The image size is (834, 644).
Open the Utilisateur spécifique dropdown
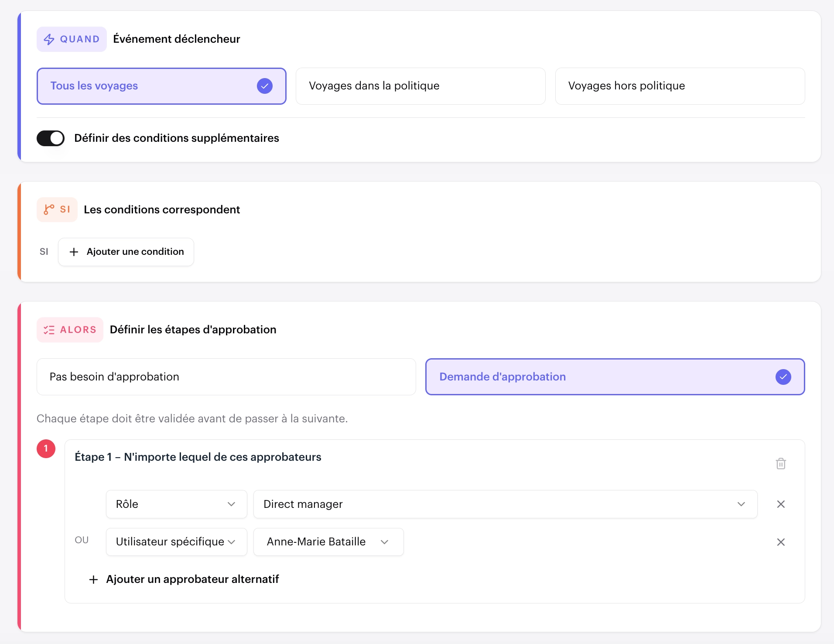(x=176, y=542)
